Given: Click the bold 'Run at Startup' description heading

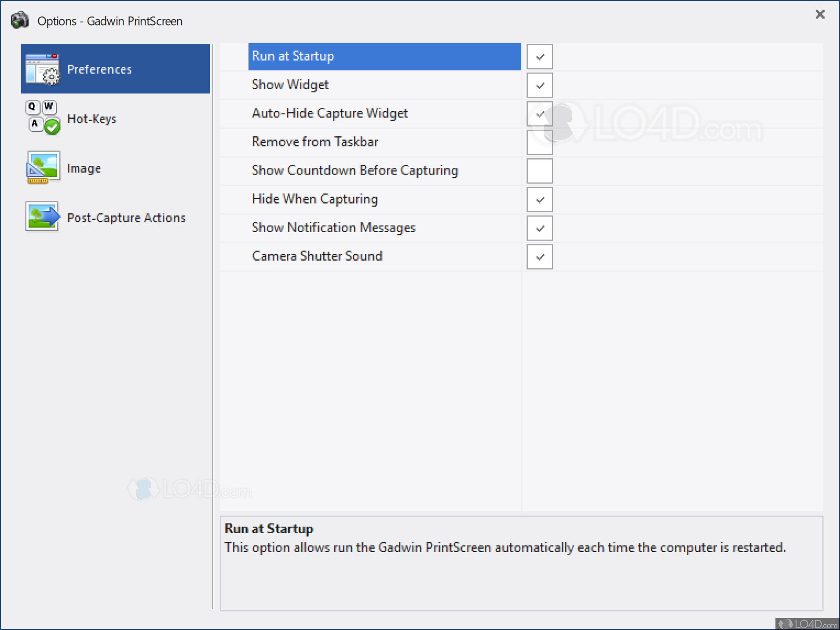Looking at the screenshot, I should pyautogui.click(x=269, y=528).
